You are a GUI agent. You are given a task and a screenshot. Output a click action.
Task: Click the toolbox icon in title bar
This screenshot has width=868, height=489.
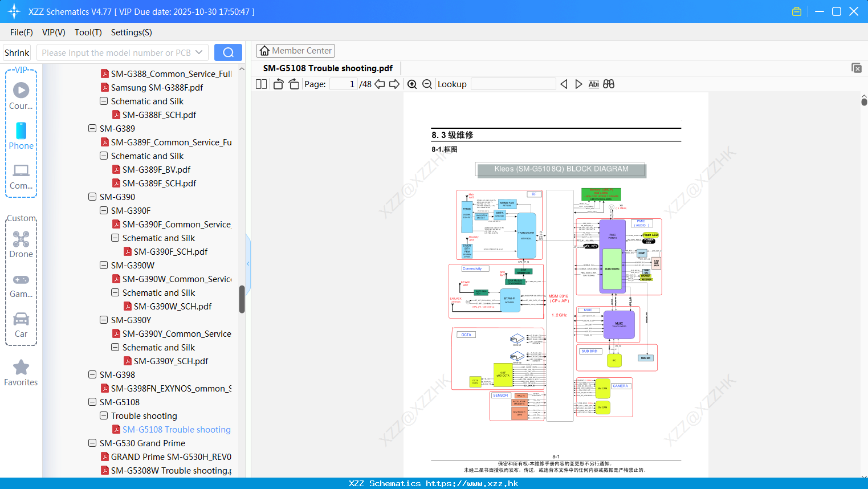click(797, 11)
